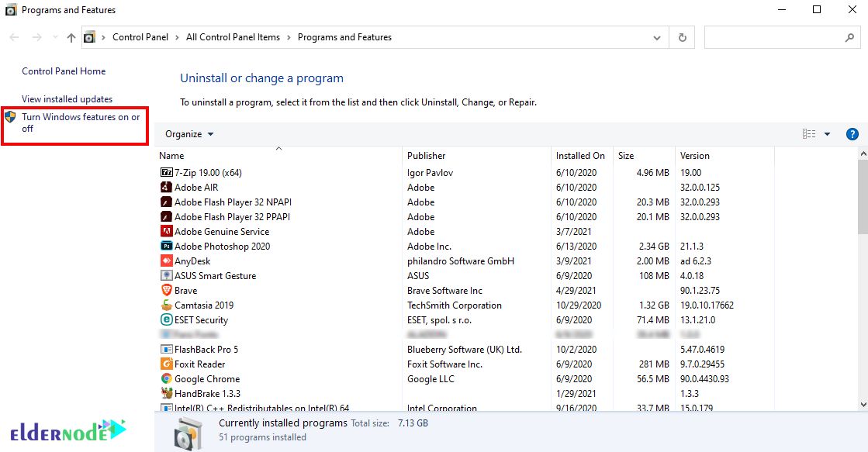Expand the address bar dropdown arrow
This screenshot has height=452, width=868.
pyautogui.click(x=656, y=36)
